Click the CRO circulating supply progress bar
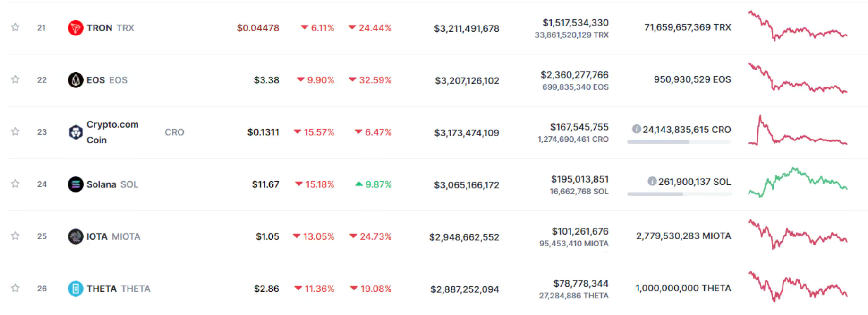 [679, 142]
